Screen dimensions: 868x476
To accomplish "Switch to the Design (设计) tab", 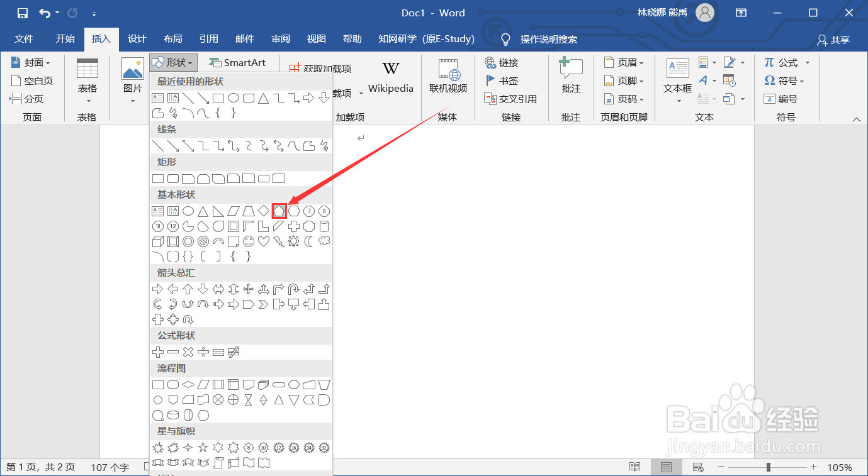I will (137, 39).
